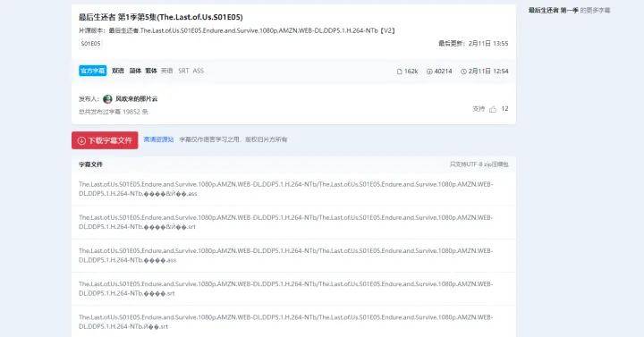
Task: Click the 字幕文件 section heading
Action: point(90,164)
